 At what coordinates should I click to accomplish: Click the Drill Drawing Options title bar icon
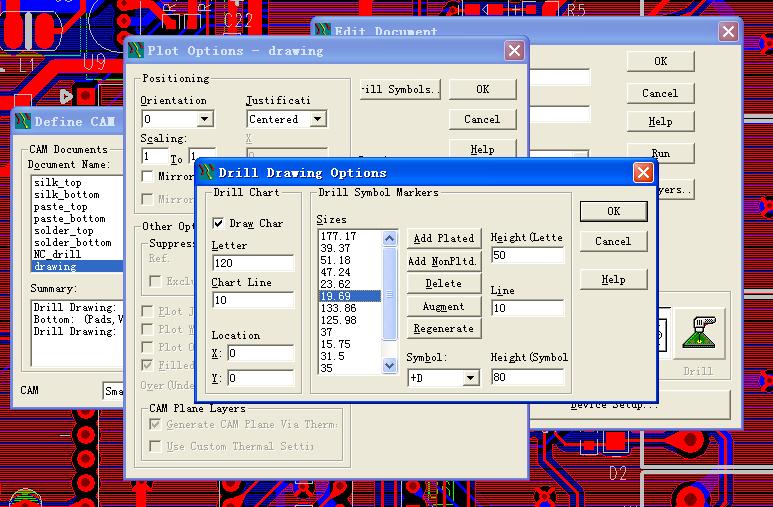click(x=207, y=173)
